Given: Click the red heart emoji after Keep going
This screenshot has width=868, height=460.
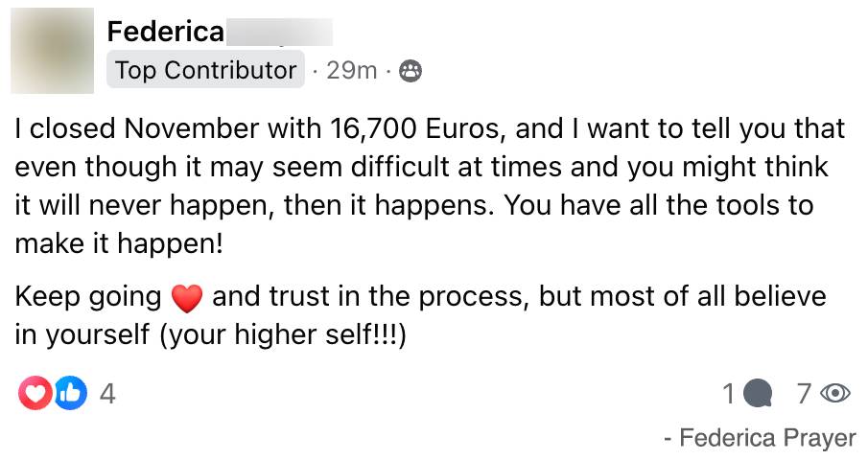Looking at the screenshot, I should point(187,298).
